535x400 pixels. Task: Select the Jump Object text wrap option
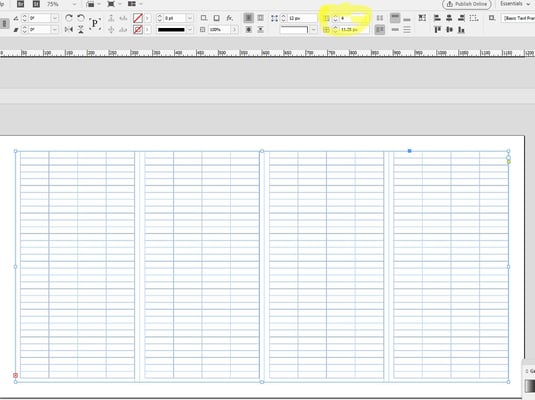coord(260,30)
